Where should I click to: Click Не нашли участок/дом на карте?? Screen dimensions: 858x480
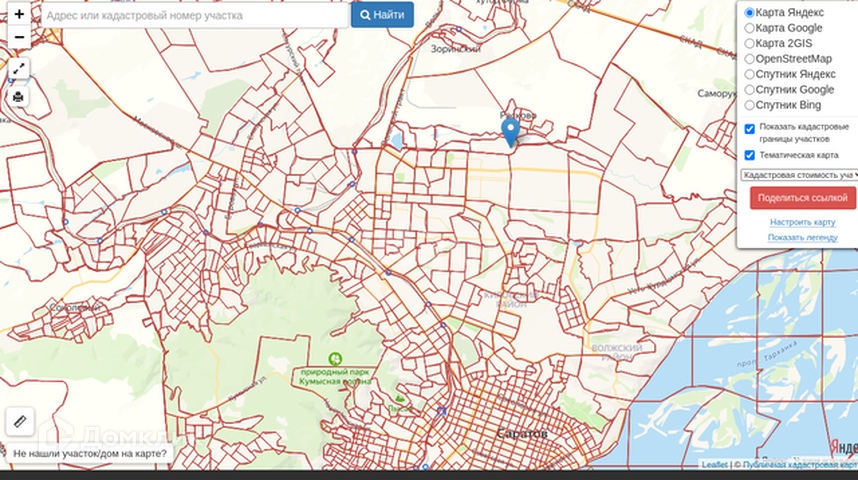click(x=90, y=454)
